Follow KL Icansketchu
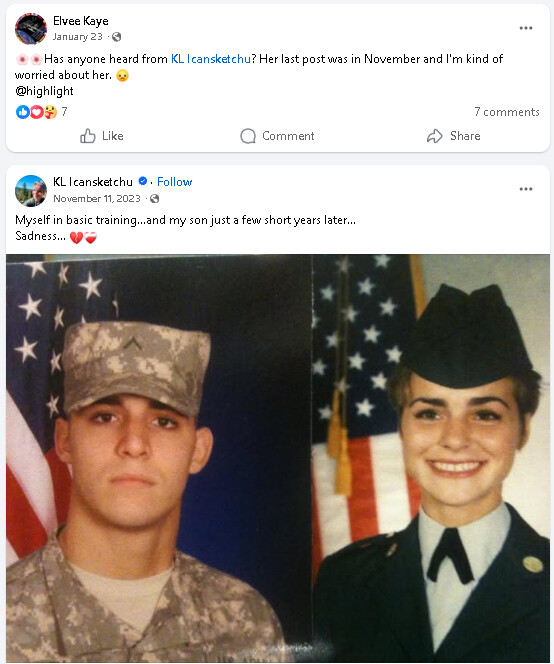Image resolution: width=554 pixels, height=664 pixels. [x=175, y=182]
